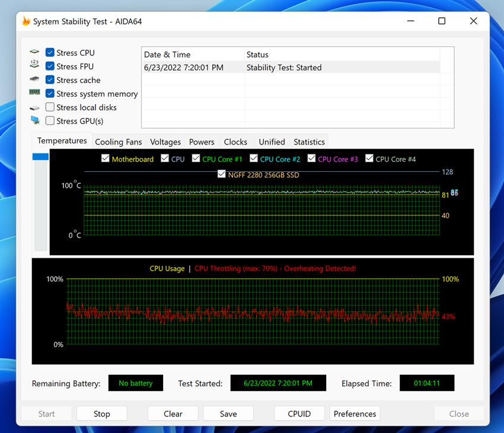The width and height of the screenshot is (504, 433).
Task: Enable the Stress GPU(s) checkbox
Action: pos(50,121)
